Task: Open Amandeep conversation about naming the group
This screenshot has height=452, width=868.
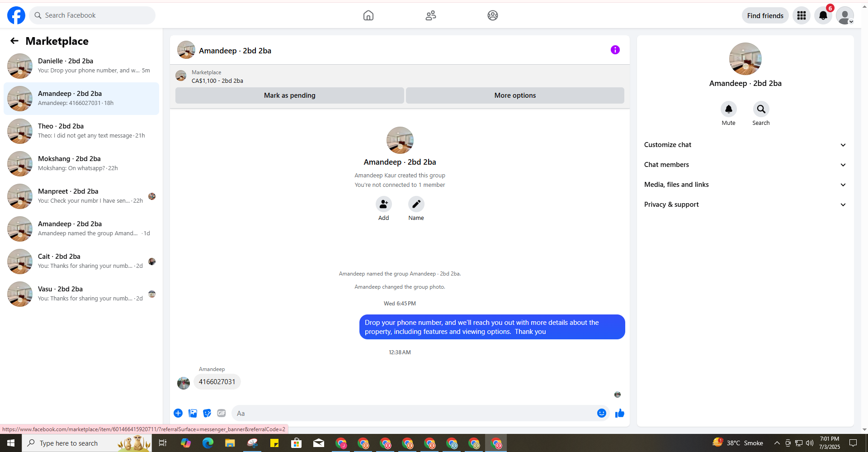Action: pos(81,229)
